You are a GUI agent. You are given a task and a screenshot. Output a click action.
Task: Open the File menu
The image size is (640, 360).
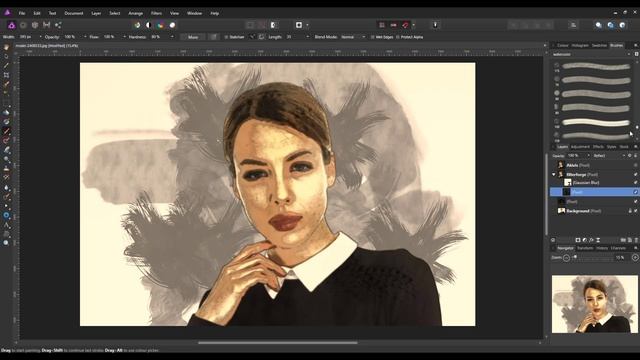pyautogui.click(x=22, y=13)
